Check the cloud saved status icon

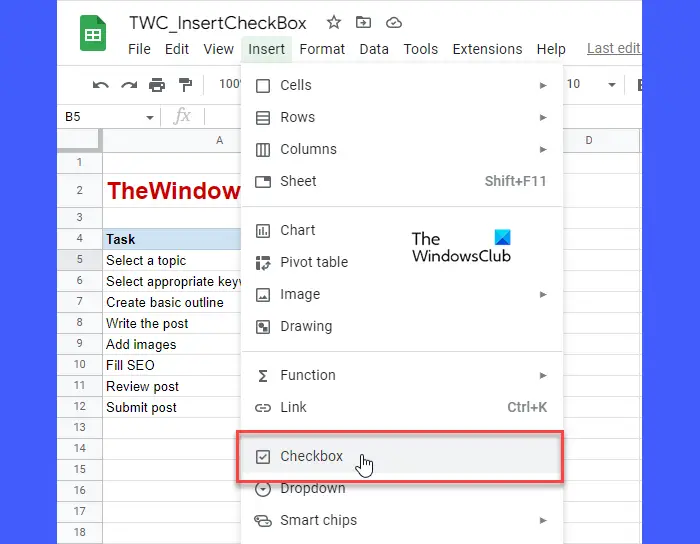pyautogui.click(x=394, y=22)
